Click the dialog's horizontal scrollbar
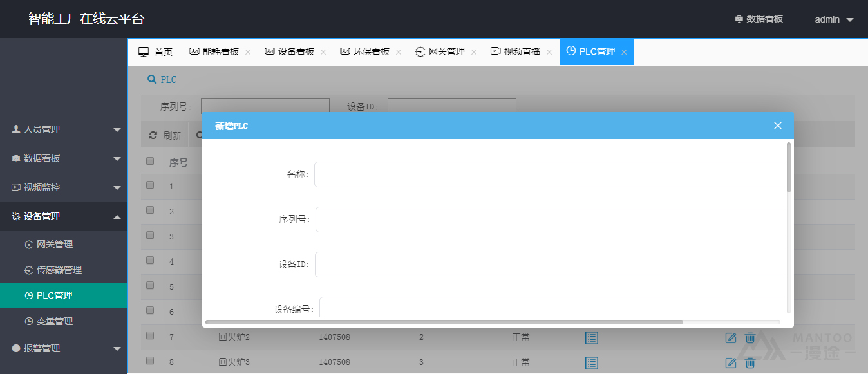Screen dimensions: 868x374 click(444, 322)
